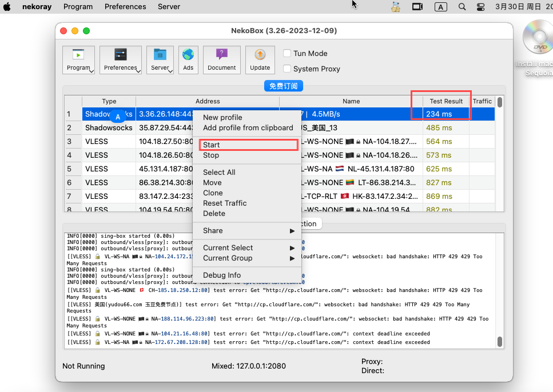
Task: Enable the Tun Mode checkbox
Action: tap(287, 53)
